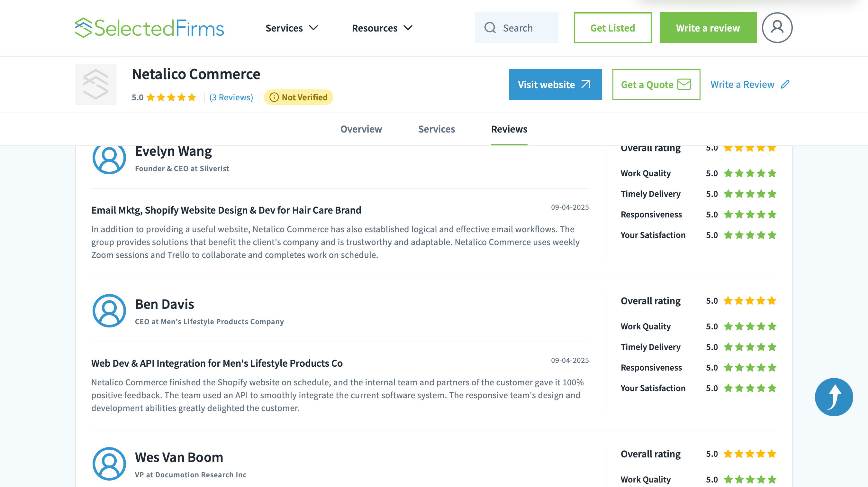Click the Netalico Commerce company logo placeholder

coord(96,84)
